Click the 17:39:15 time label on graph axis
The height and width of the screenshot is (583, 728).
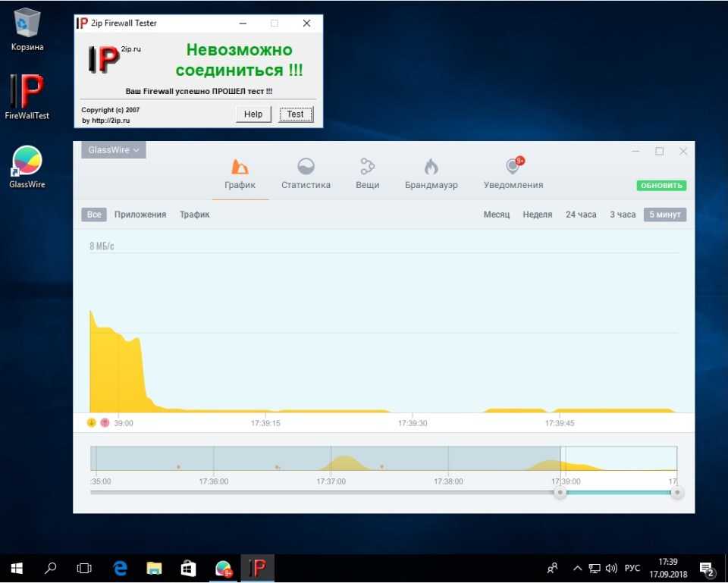[265, 423]
